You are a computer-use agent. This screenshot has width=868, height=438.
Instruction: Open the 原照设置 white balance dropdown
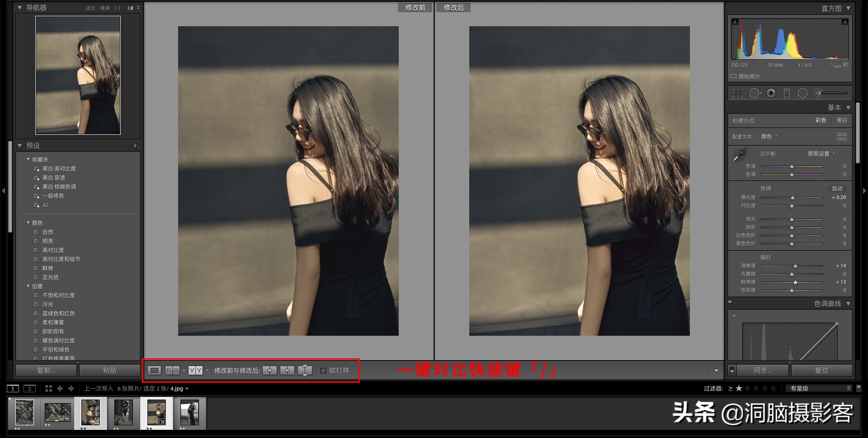pos(821,154)
